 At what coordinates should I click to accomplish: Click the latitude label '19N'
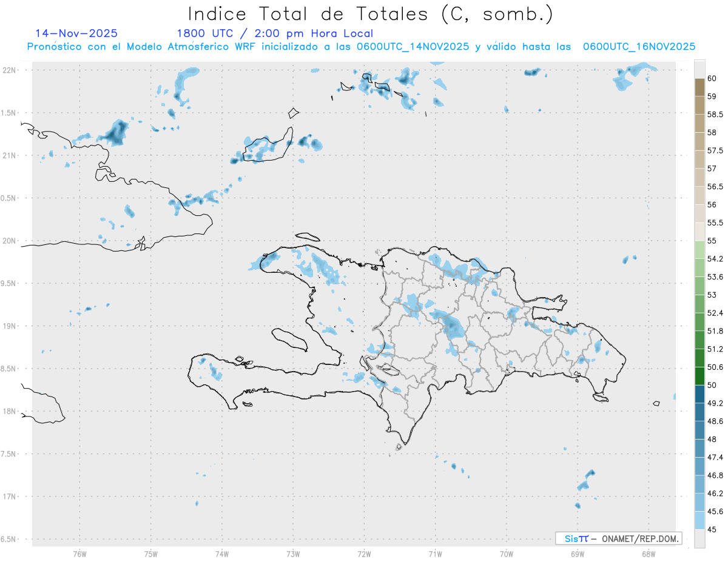10,326
